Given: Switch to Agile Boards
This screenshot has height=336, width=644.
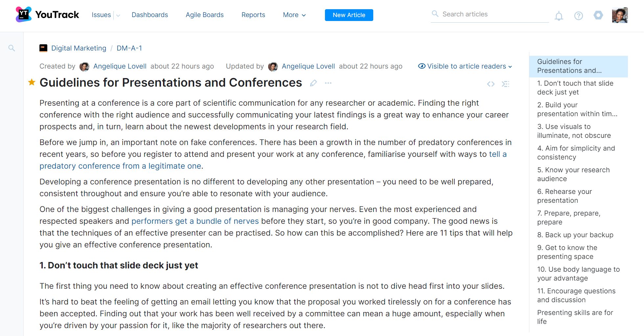Looking at the screenshot, I should coord(204,15).
